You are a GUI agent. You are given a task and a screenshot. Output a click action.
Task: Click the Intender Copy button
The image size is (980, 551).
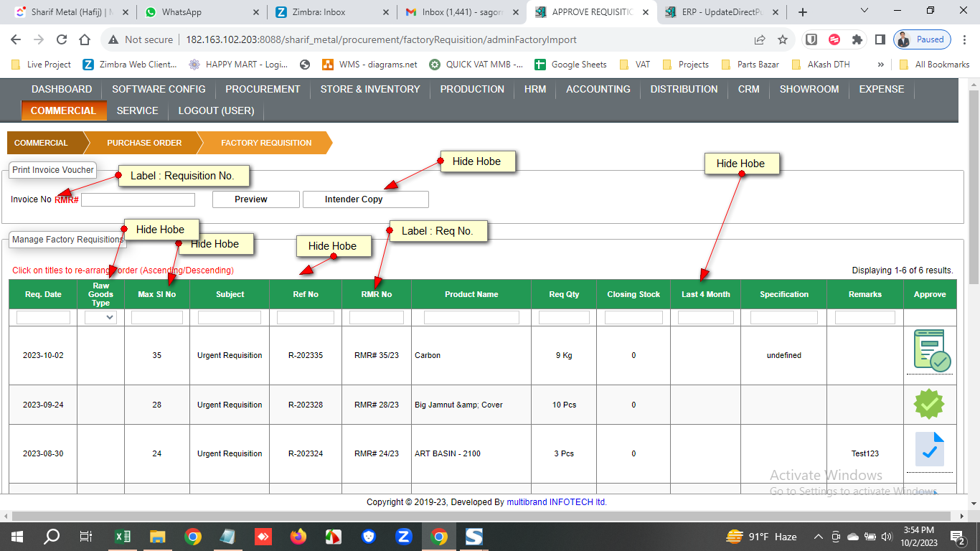[x=365, y=199]
